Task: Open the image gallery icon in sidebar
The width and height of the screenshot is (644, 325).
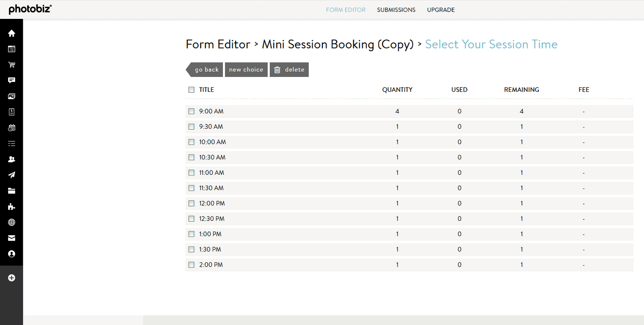Action: tap(11, 96)
